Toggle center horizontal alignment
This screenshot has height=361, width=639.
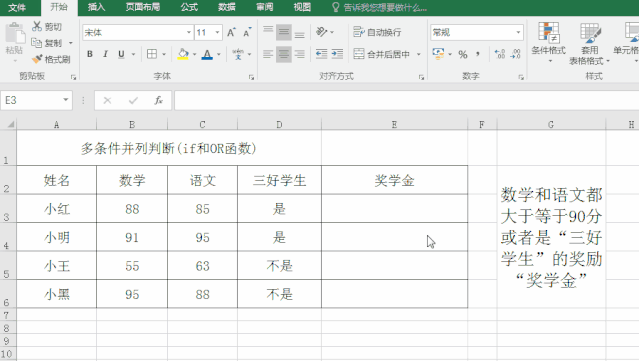(284, 54)
